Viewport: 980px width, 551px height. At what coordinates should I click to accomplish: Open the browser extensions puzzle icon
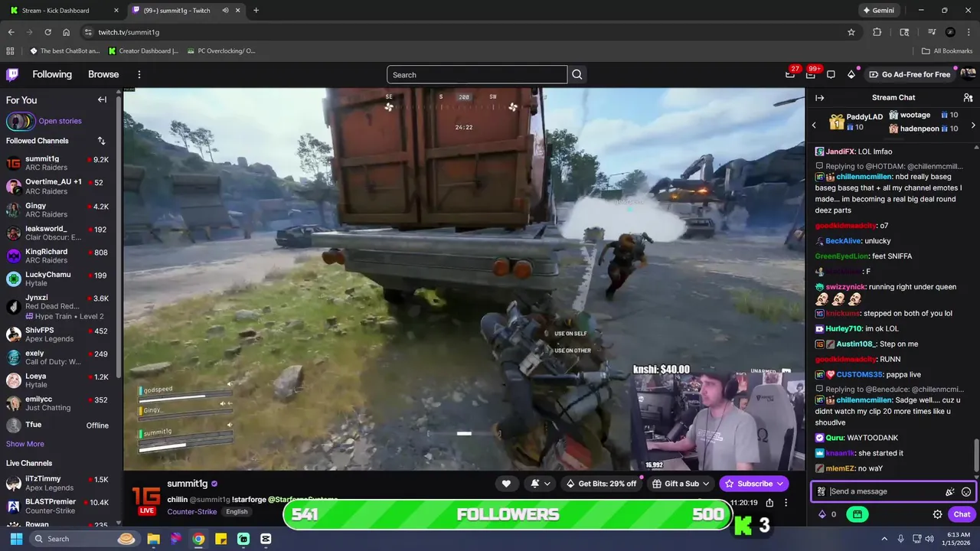[877, 32]
